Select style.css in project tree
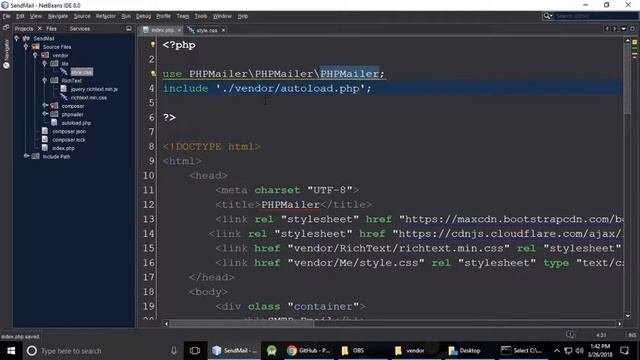640x360 pixels. [x=82, y=72]
